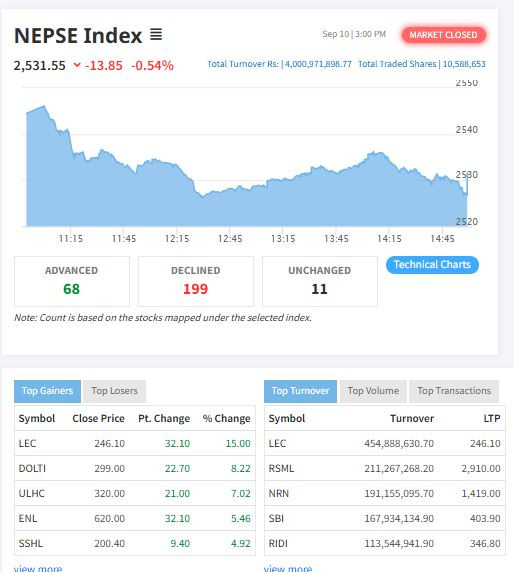The image size is (514, 572).
Task: Click the DECLINED 199 count box
Action: coord(196,281)
